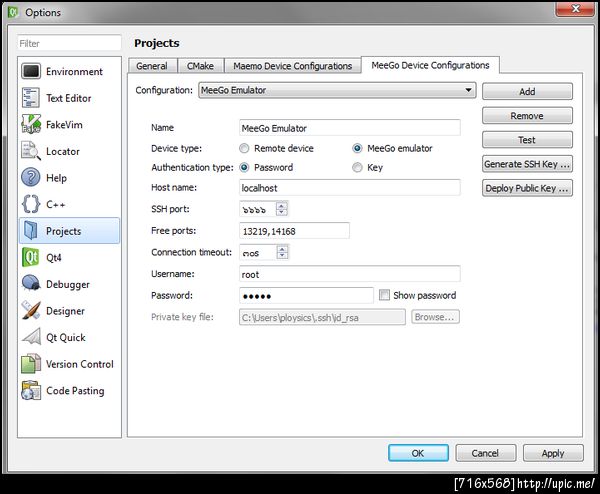Click the Free ports field
The width and height of the screenshot is (600, 494).
pos(294,231)
